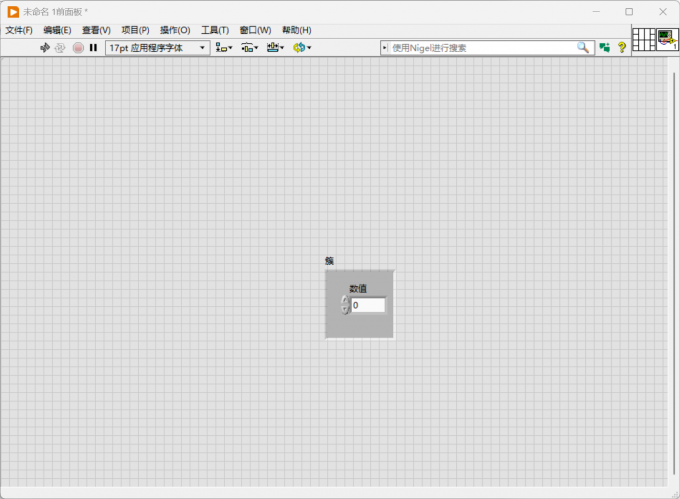Screen dimensions: 680x499
Task: Click the 数值 numeric input field
Action: [368, 305]
